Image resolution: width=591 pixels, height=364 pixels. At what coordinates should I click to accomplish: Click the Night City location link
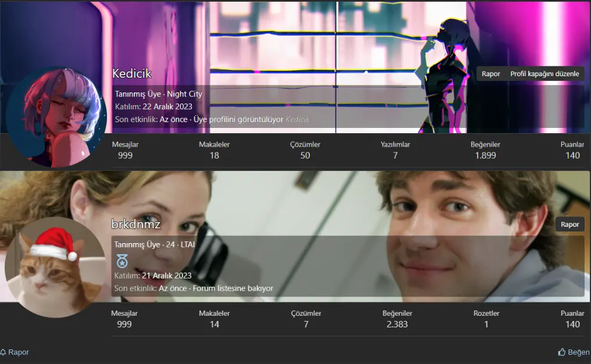184,94
